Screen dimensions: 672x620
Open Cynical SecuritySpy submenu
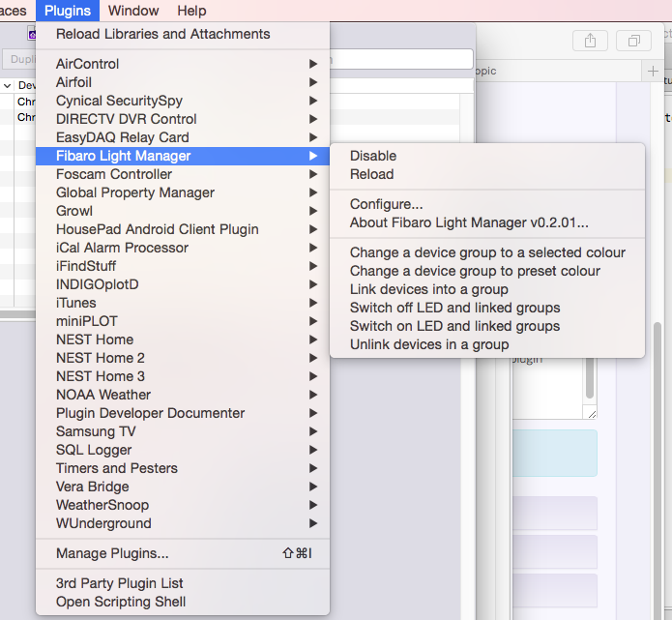point(183,101)
